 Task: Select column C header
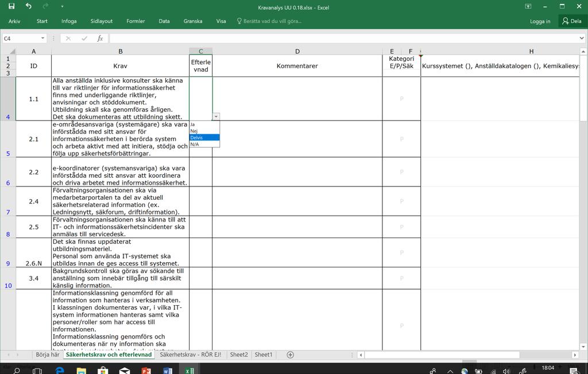click(x=200, y=52)
